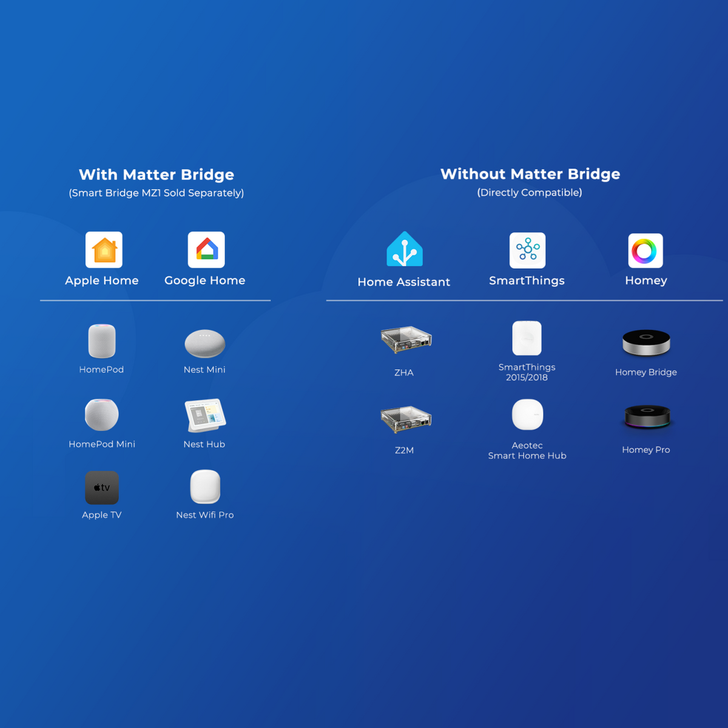Select the SmartThings 2015/2018 hub image

527,338
